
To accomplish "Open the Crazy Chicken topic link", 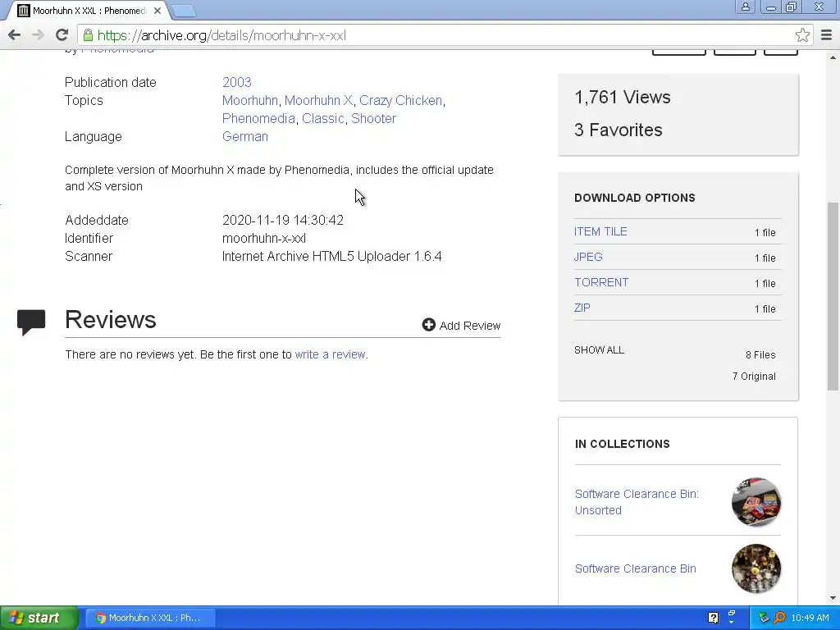I will click(x=400, y=100).
